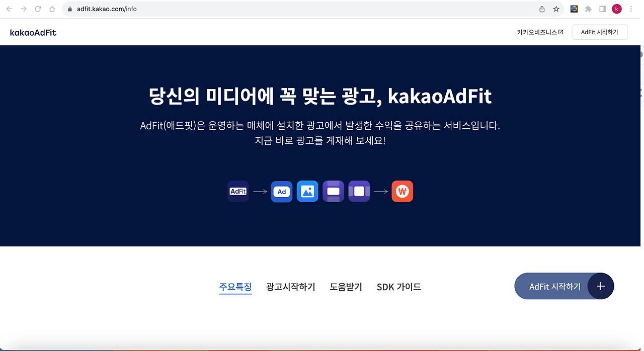Open the profile avatar 'k'
Image resolution: width=644 pixels, height=351 pixels.
coord(617,9)
